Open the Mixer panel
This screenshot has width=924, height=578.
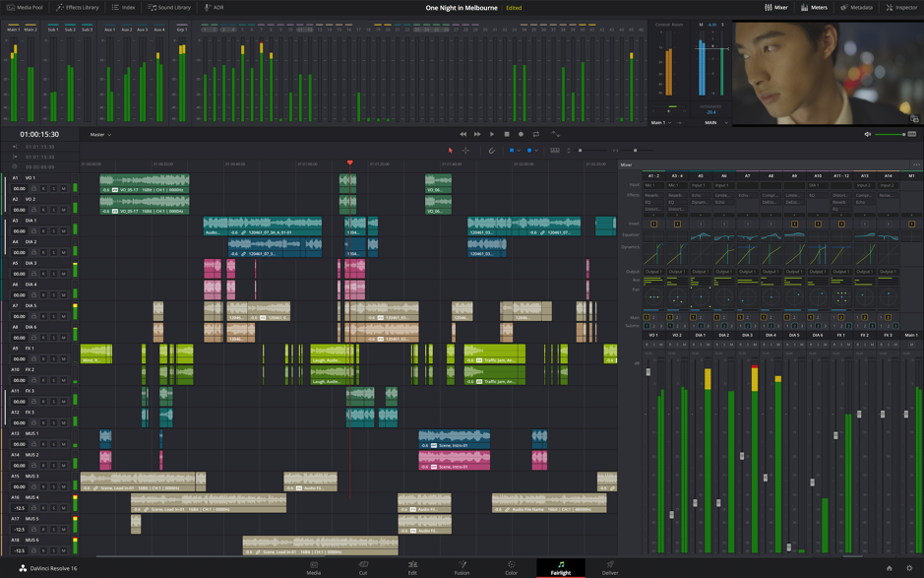click(x=777, y=7)
